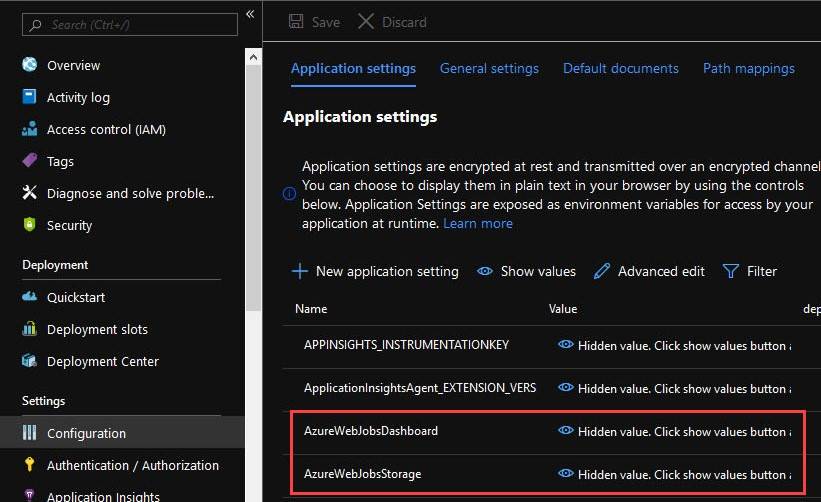
Task: Click the Deployment Center cube icon
Action: coord(30,361)
